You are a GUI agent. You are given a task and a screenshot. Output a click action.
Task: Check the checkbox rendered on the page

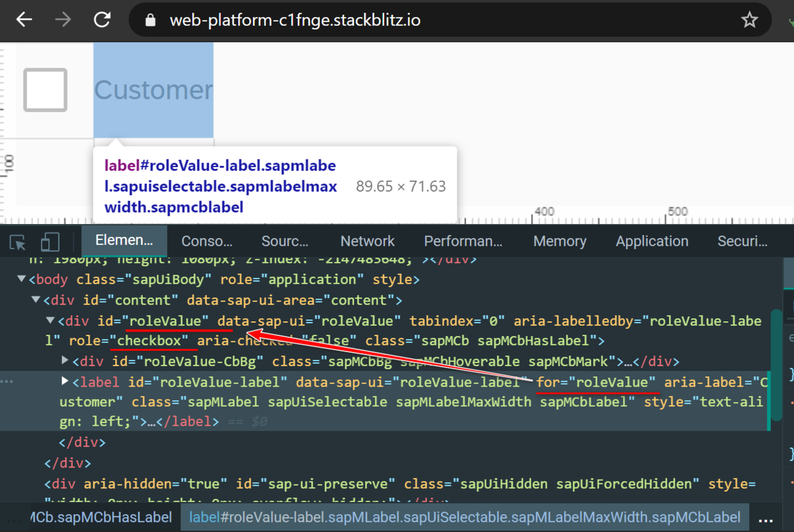pyautogui.click(x=45, y=90)
